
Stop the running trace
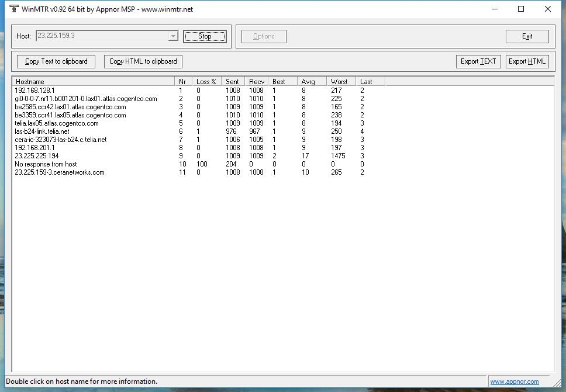click(x=204, y=36)
